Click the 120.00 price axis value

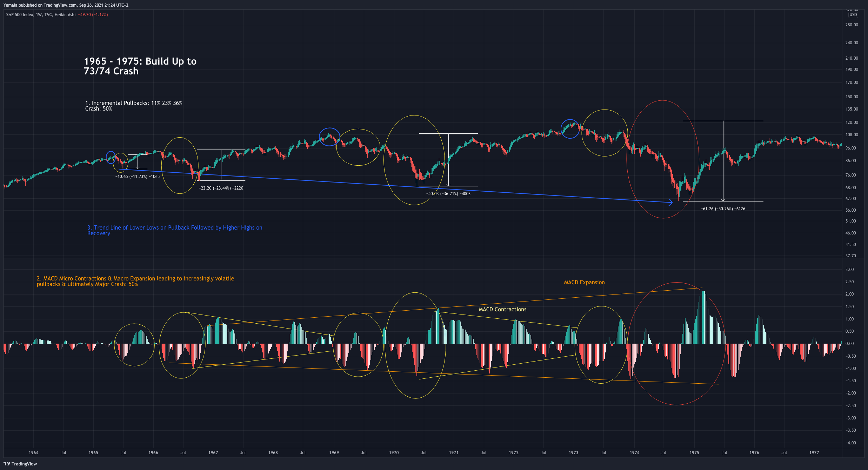852,123
